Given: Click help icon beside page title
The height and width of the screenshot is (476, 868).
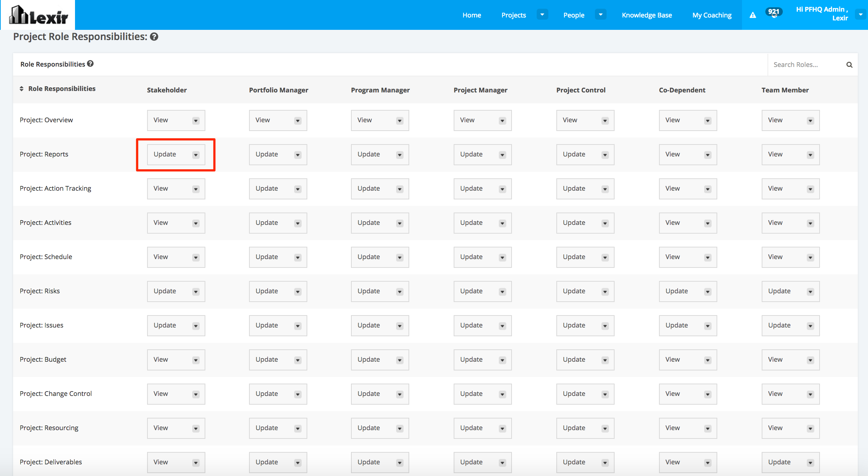Looking at the screenshot, I should tap(154, 37).
